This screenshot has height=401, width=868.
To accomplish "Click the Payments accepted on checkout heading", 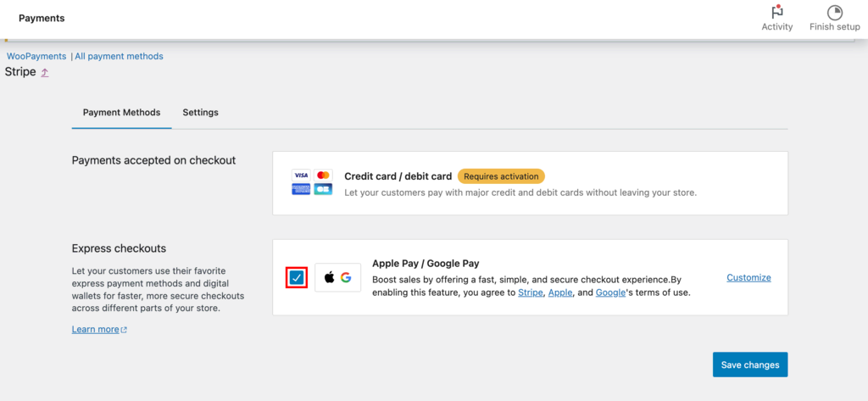I will (154, 160).
